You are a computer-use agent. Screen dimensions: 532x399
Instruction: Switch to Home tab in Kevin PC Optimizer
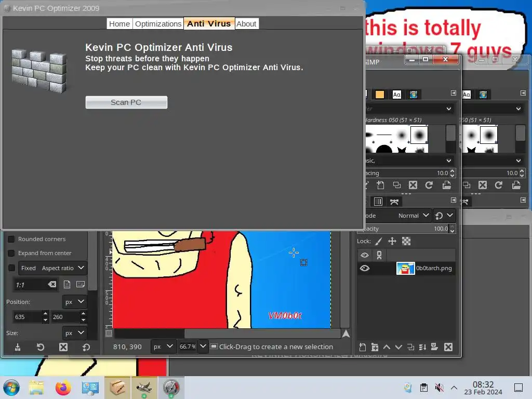119,24
